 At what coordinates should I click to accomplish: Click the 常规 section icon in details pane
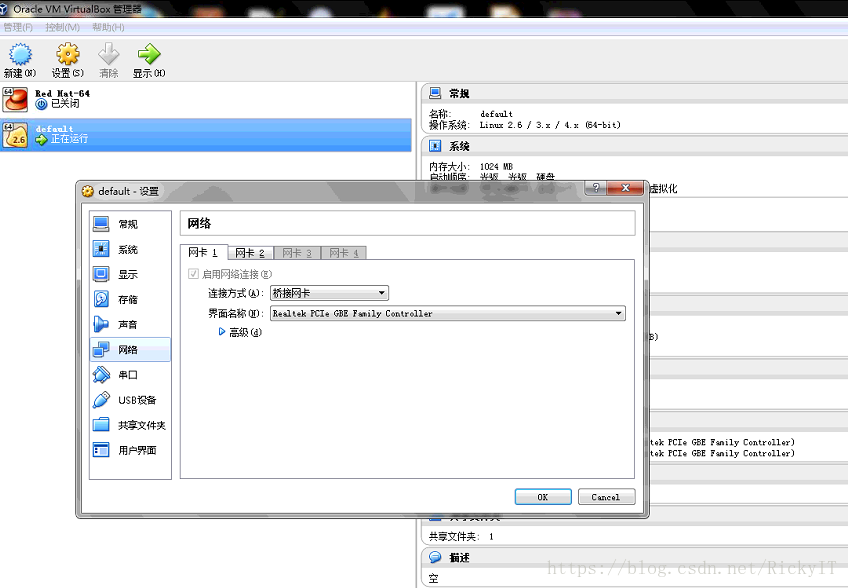pyautogui.click(x=435, y=93)
